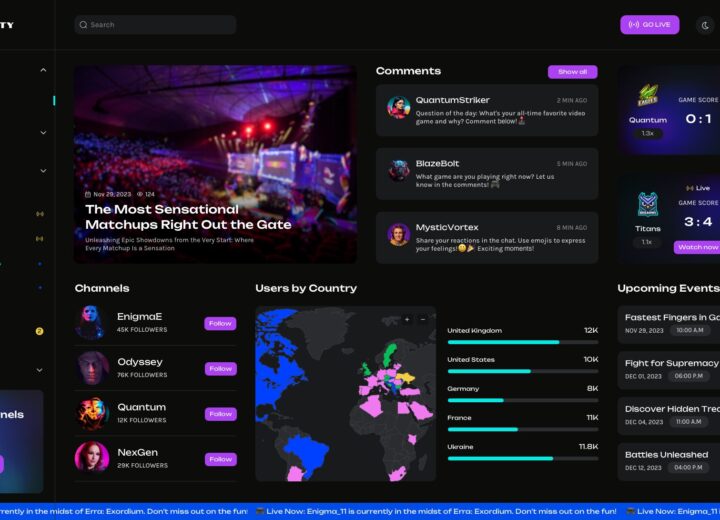
Task: Click the Germany progress bar
Action: pos(523,400)
